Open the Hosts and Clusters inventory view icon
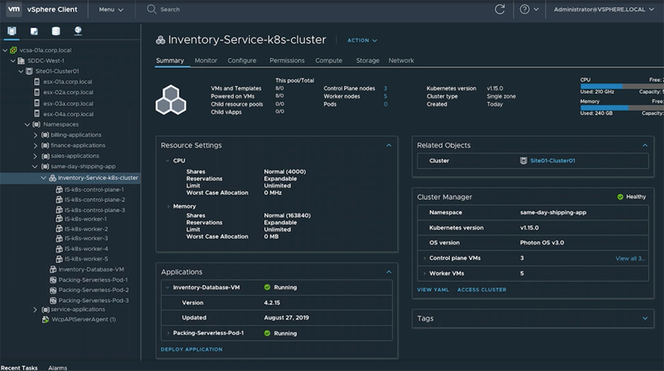 [12, 31]
